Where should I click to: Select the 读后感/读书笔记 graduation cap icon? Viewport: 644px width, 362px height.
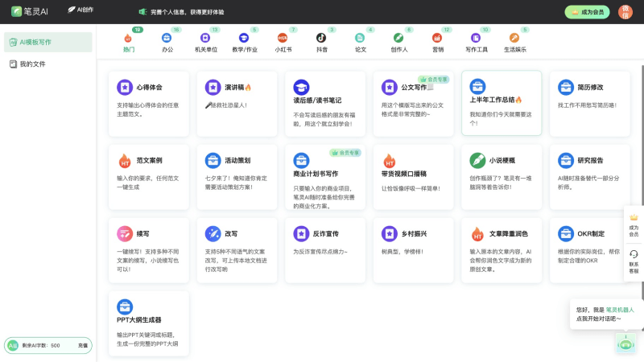point(300,87)
